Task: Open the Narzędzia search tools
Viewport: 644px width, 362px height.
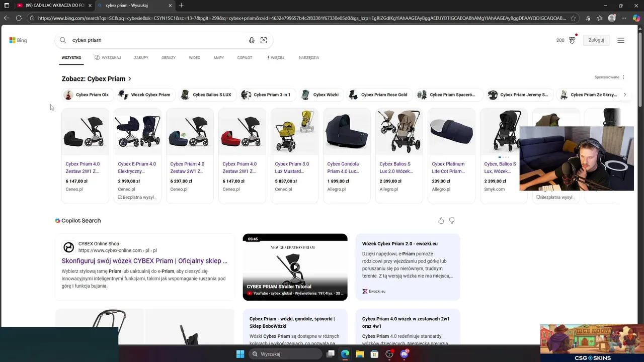Action: [x=309, y=58]
